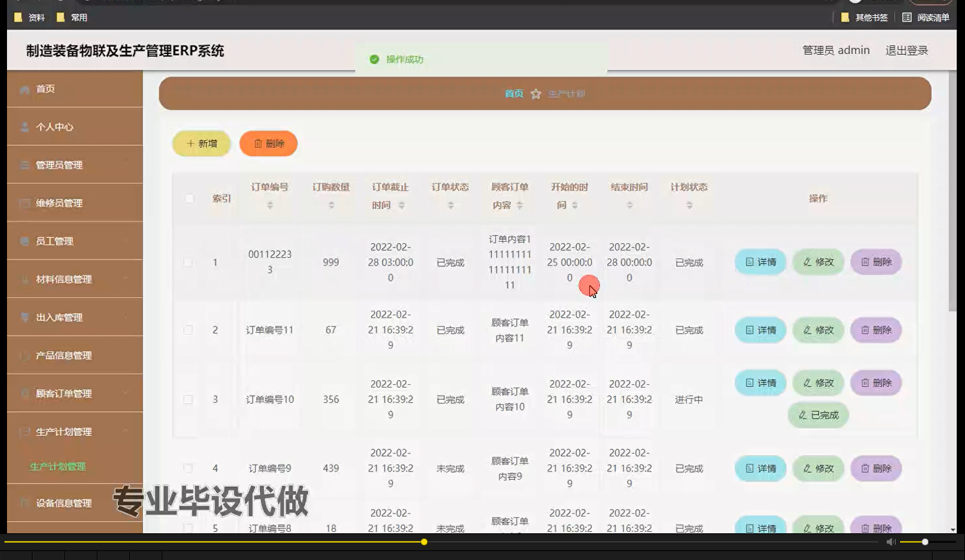Click 退出登录 to log out
Screen dimensions: 965x560
906,50
